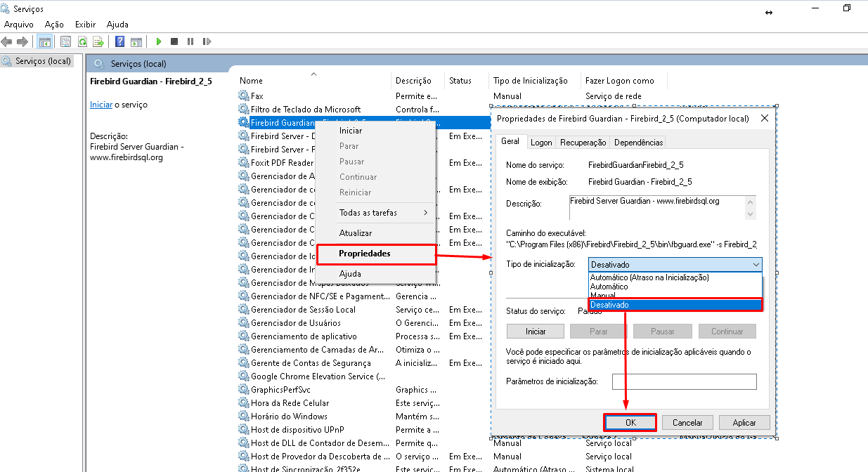Image resolution: width=868 pixels, height=472 pixels.
Task: Toggle the show/hide console tree toolbar icon
Action: click(x=44, y=41)
